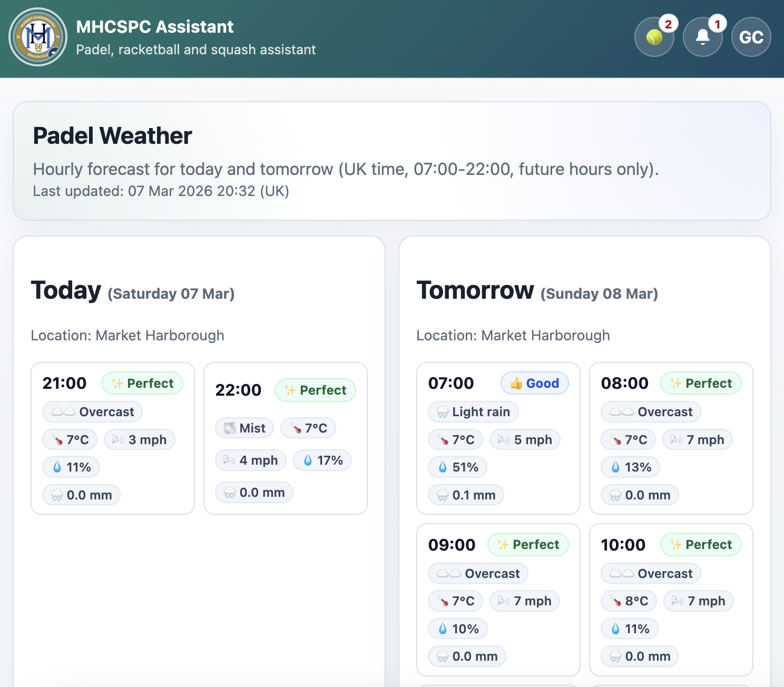784x687 pixels.
Task: Click the Light rain condition chip
Action: [473, 411]
